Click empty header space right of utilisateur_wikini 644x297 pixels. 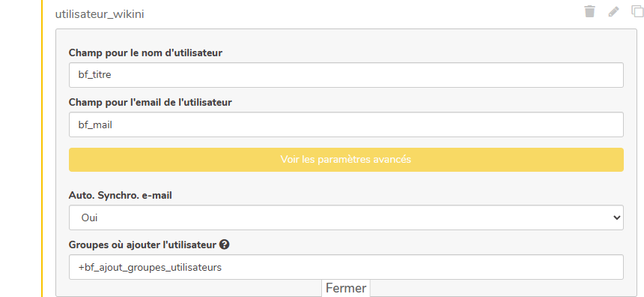tap(362, 14)
